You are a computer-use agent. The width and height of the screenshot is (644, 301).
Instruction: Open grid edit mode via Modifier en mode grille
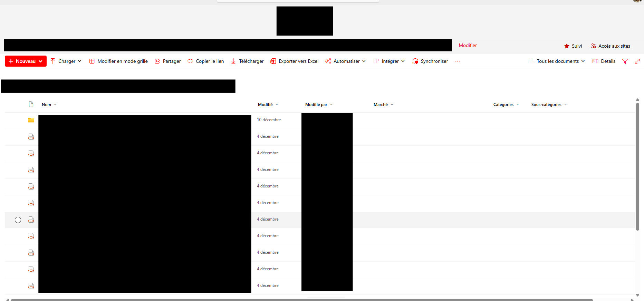click(x=118, y=61)
